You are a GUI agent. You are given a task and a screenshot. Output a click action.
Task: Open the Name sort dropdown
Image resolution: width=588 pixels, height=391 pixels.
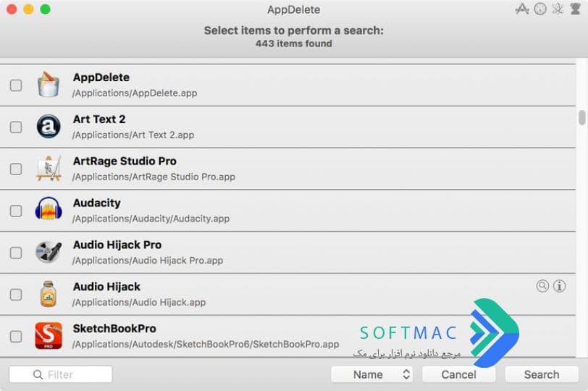(371, 374)
